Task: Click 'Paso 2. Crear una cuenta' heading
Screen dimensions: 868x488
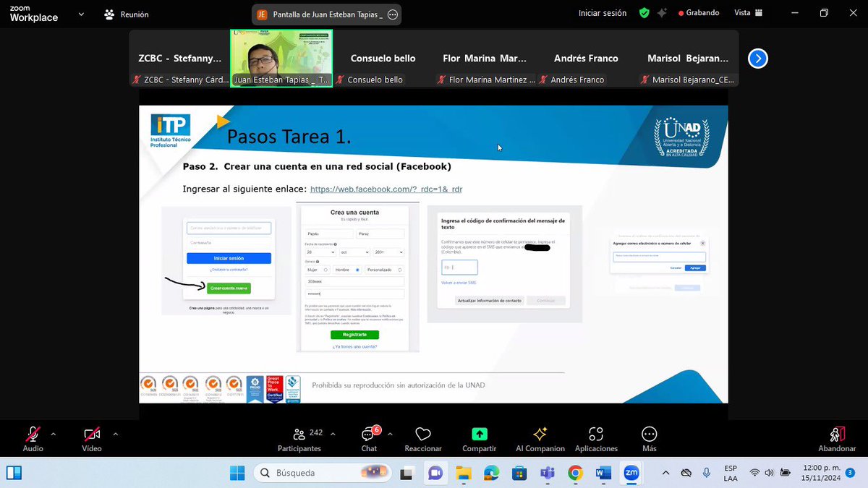Action: [x=317, y=167]
